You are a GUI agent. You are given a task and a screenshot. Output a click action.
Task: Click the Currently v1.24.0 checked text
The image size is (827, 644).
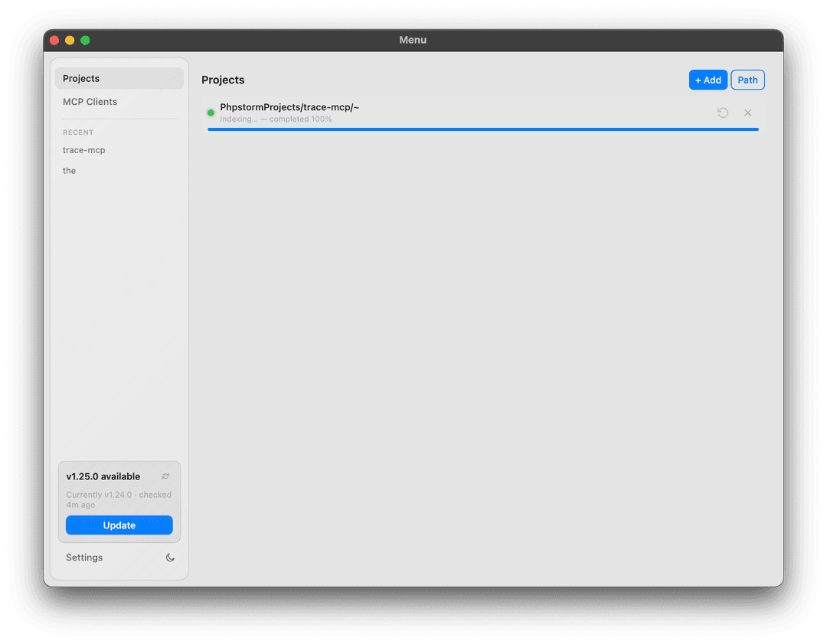pyautogui.click(x=119, y=499)
